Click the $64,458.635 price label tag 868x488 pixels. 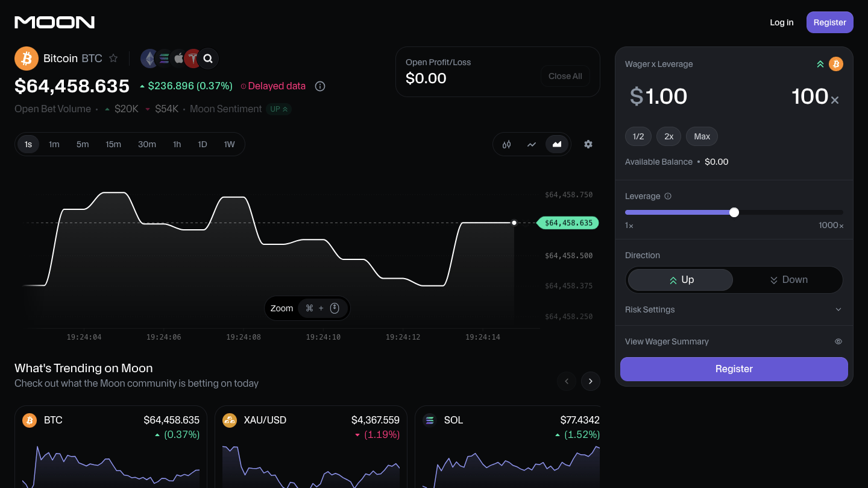[567, 223]
